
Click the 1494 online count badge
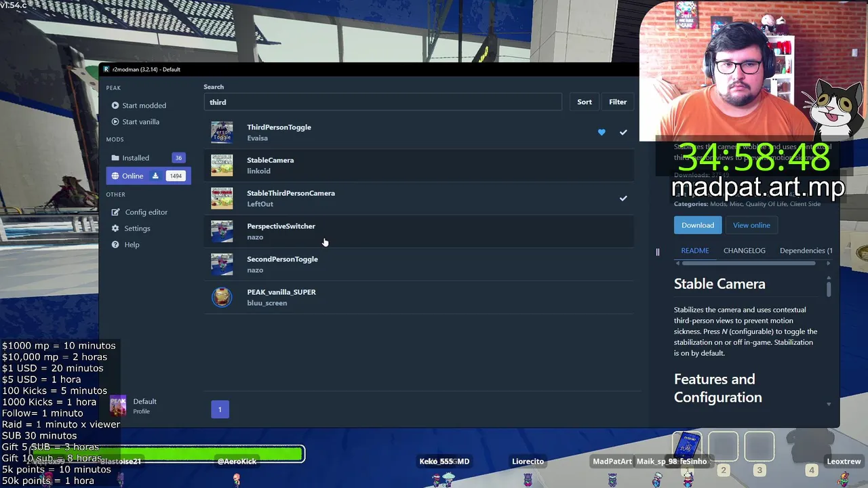(x=176, y=176)
